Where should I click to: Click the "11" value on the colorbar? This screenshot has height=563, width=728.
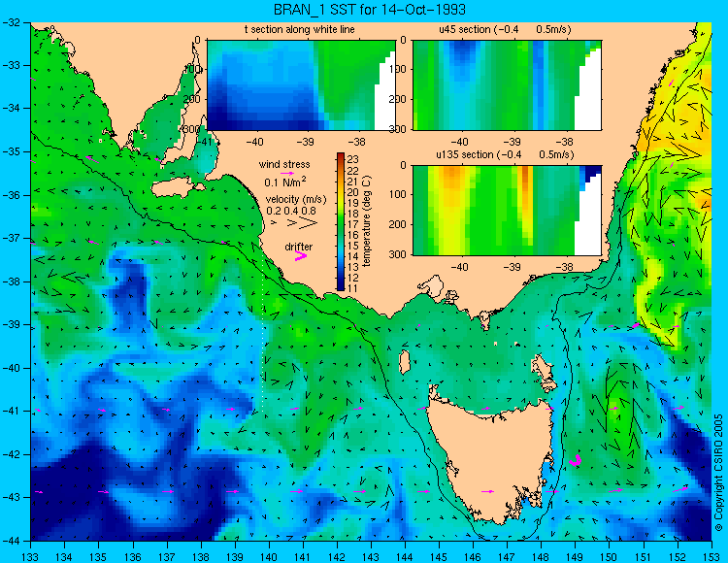[x=353, y=288]
